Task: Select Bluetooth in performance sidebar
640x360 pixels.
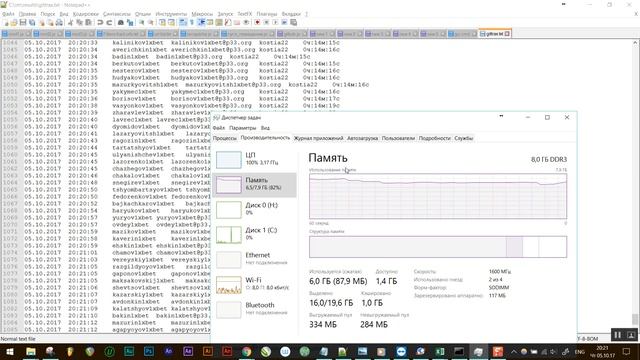Action: [254, 309]
